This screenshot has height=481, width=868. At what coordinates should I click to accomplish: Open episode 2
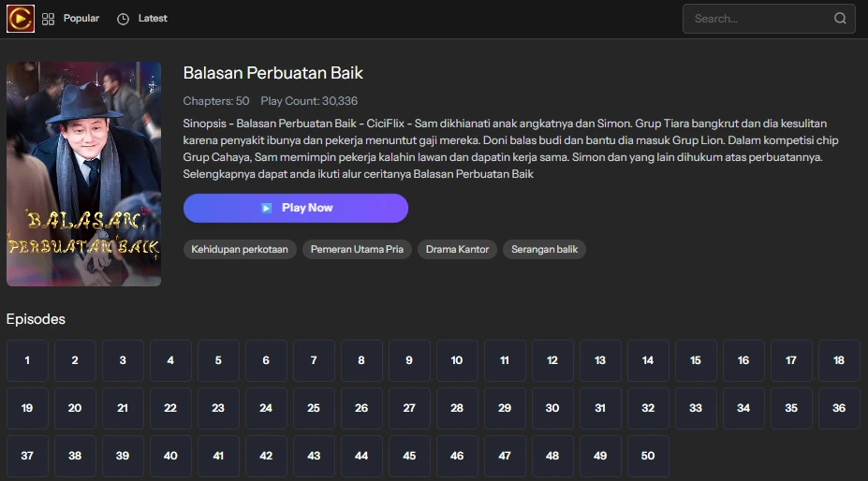75,360
